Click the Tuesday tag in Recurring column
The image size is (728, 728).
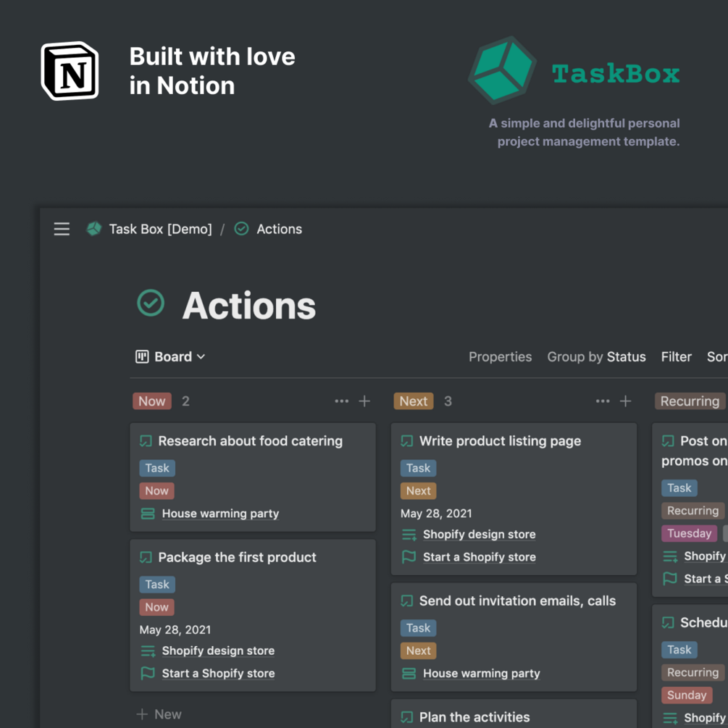pos(689,533)
